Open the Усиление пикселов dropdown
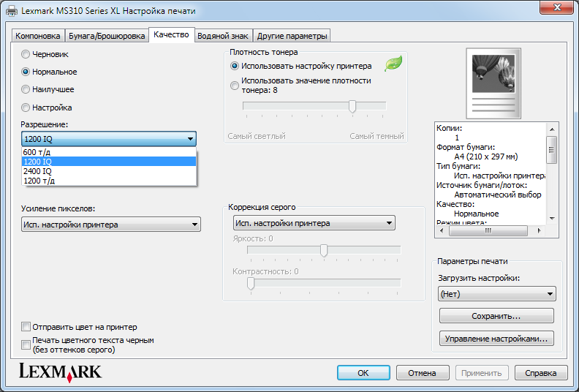579x392 pixels. point(111,225)
